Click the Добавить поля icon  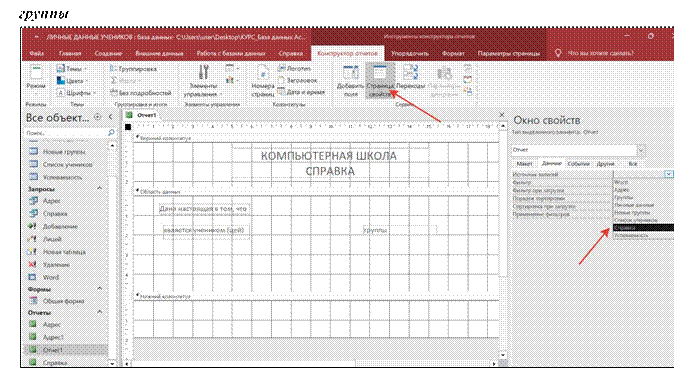tap(350, 81)
